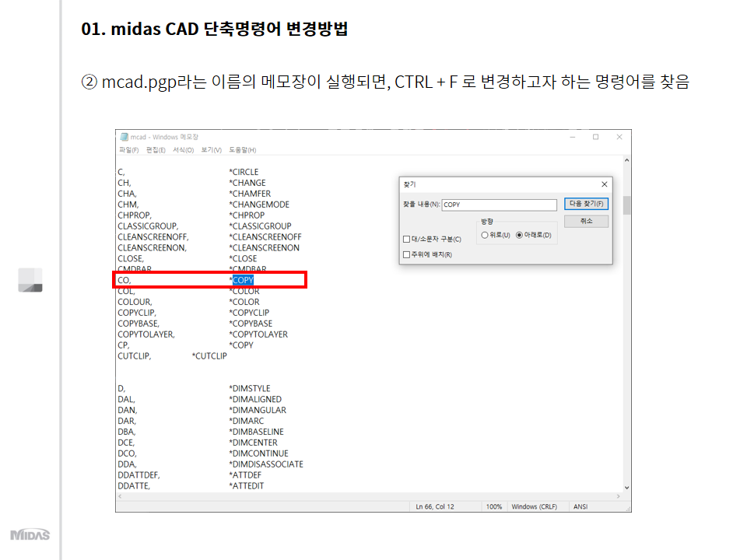Click the 'DBA,' alias text

click(x=127, y=432)
